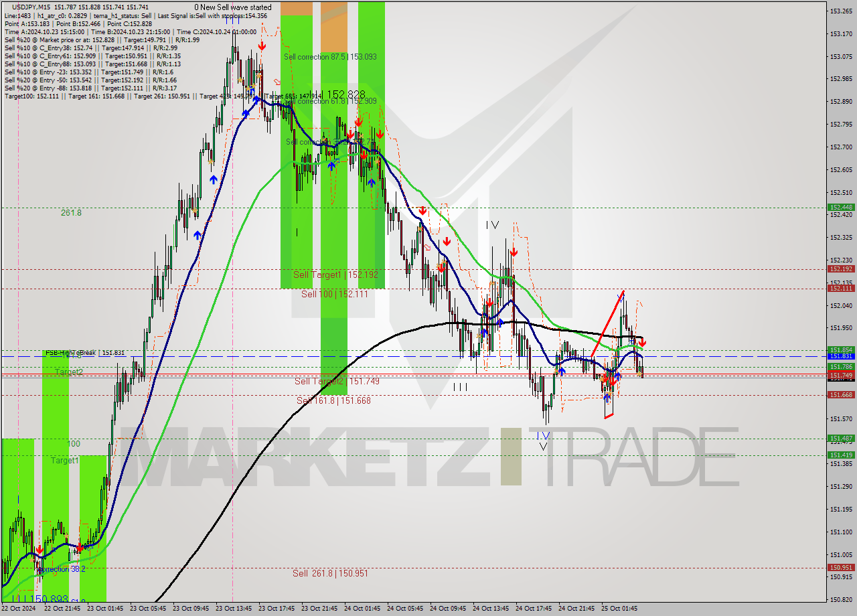Select the '24 Oct 17:45' time axis label
857x616 pixels.
[x=534, y=609]
